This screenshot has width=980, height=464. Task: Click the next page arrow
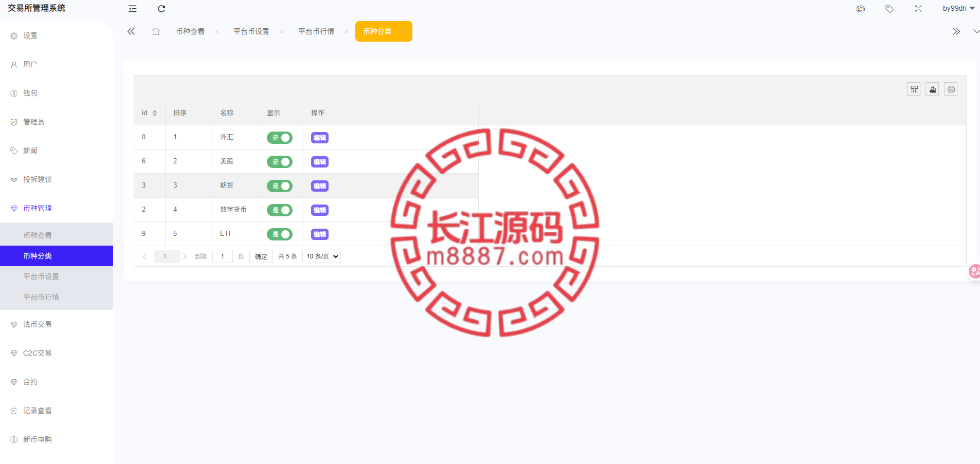[185, 256]
